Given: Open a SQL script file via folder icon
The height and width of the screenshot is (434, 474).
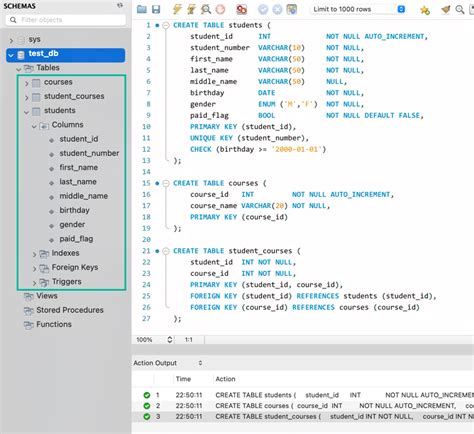Looking at the screenshot, I should pos(142,9).
